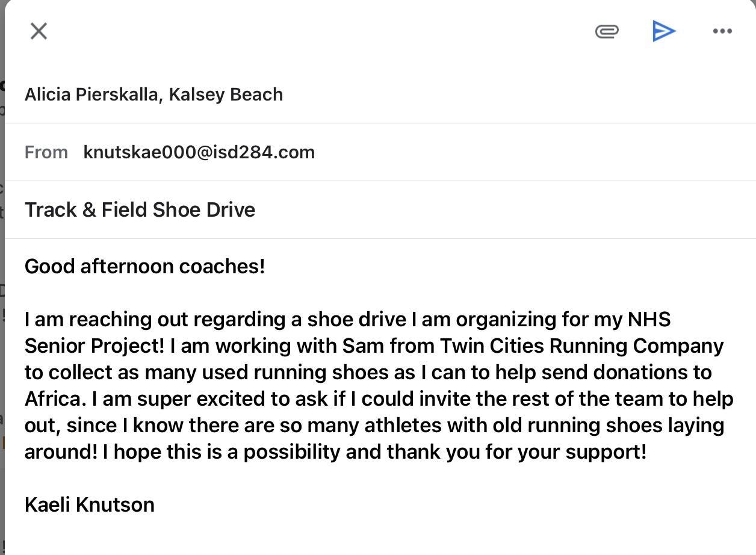Click 'Twin Cities Running Company' in body
756x555 pixels.
(581, 346)
